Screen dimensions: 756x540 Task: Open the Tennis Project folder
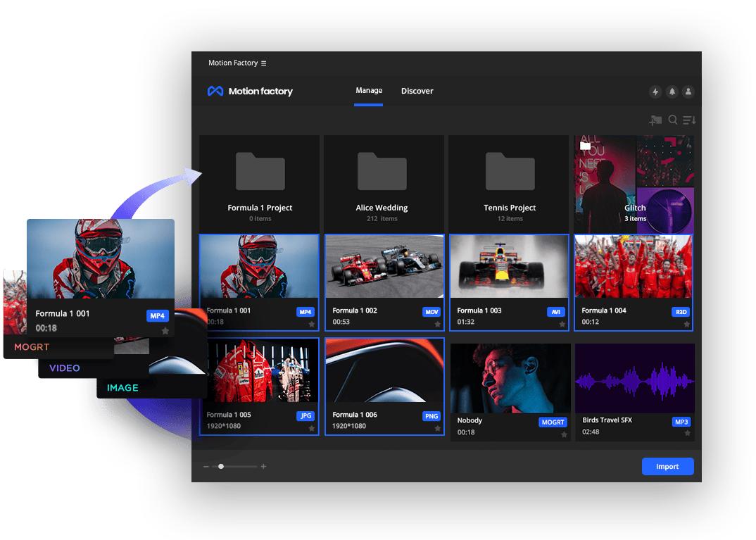(x=509, y=184)
